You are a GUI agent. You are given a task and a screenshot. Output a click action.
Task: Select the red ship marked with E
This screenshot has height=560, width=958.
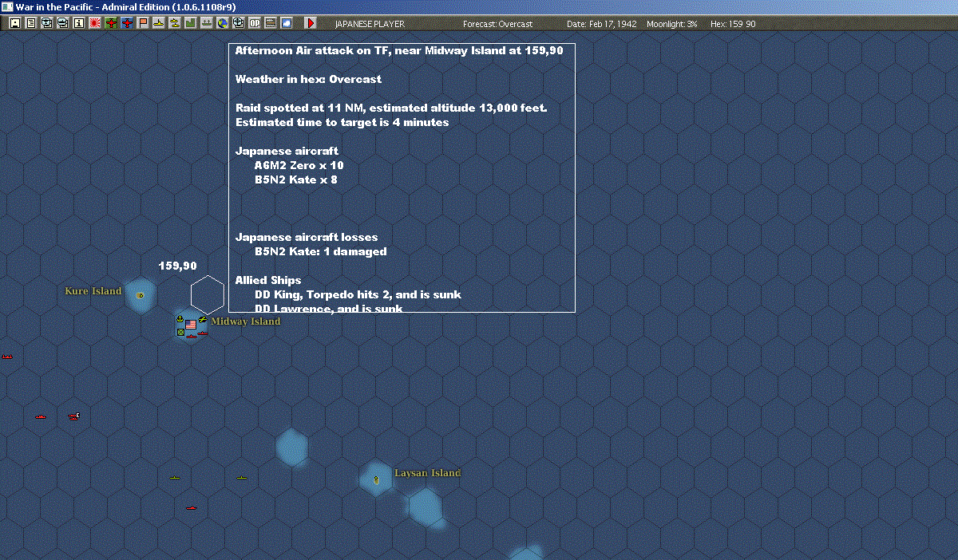74,416
